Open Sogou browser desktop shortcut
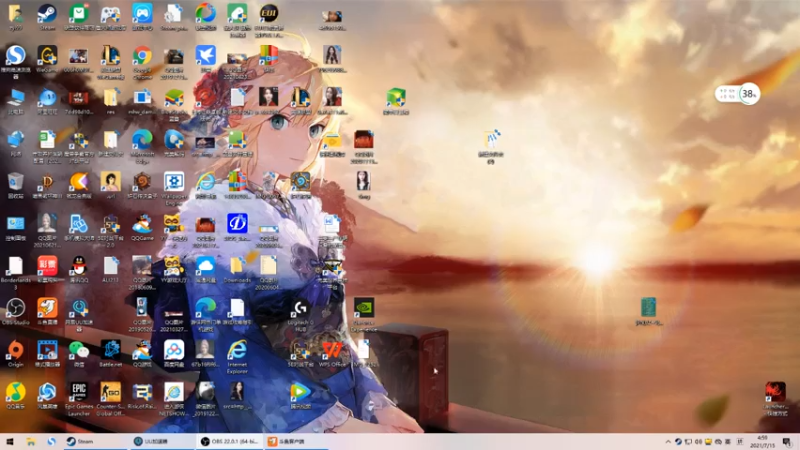 (x=15, y=61)
